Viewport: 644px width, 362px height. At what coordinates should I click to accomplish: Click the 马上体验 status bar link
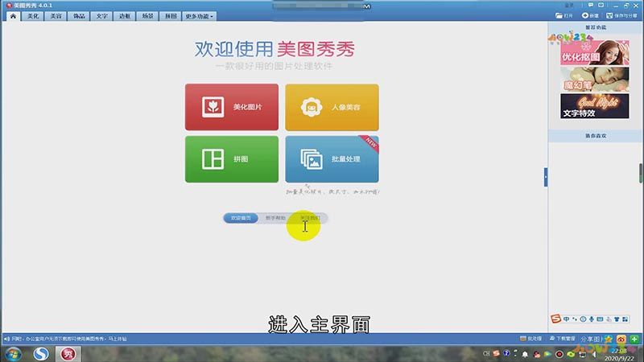point(118,339)
